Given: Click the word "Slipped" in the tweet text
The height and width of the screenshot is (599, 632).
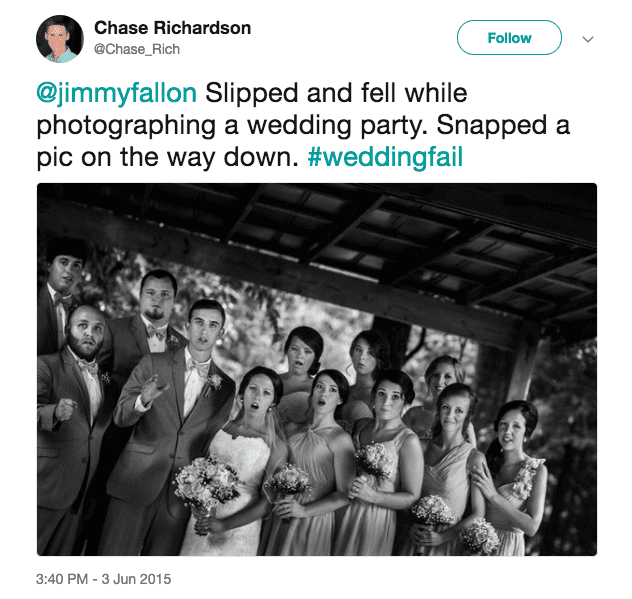Looking at the screenshot, I should tap(249, 95).
